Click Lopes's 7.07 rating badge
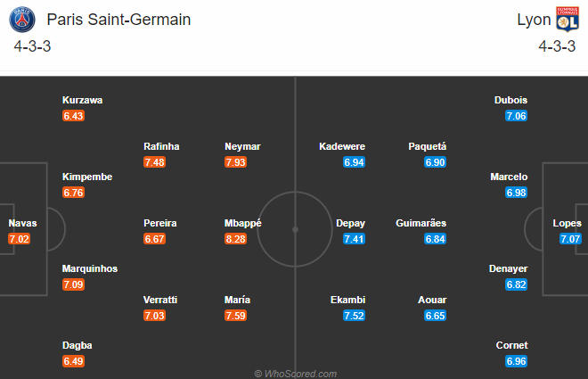 click(x=570, y=239)
